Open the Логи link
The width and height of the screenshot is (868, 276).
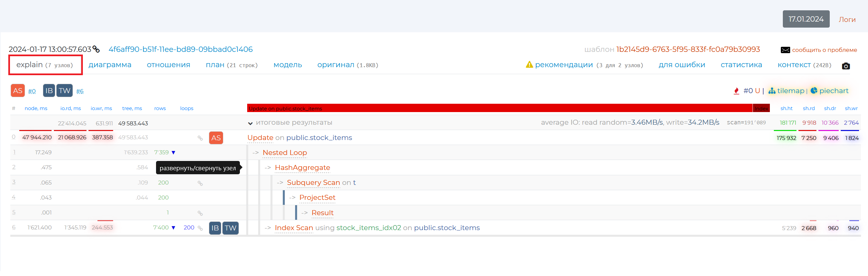(847, 20)
